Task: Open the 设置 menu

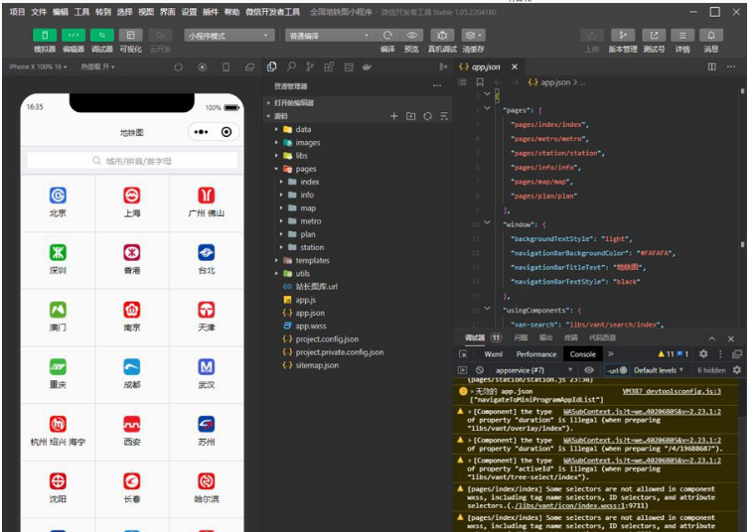Action: pyautogui.click(x=189, y=12)
